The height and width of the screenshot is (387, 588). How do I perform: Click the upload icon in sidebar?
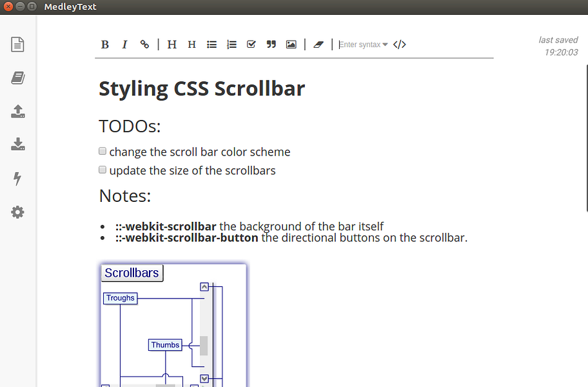17,112
